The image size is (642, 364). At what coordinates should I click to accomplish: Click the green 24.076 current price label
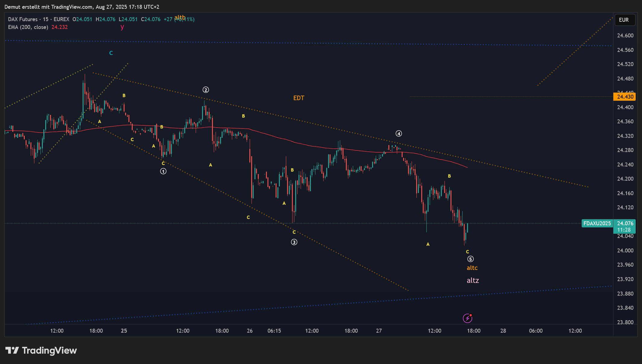[x=625, y=223]
